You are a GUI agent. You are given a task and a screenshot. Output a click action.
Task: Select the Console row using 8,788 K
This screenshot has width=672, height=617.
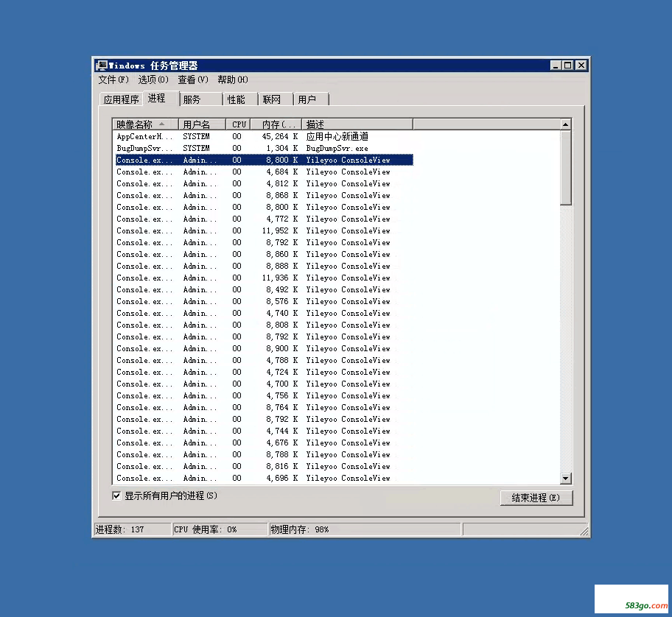(265, 454)
